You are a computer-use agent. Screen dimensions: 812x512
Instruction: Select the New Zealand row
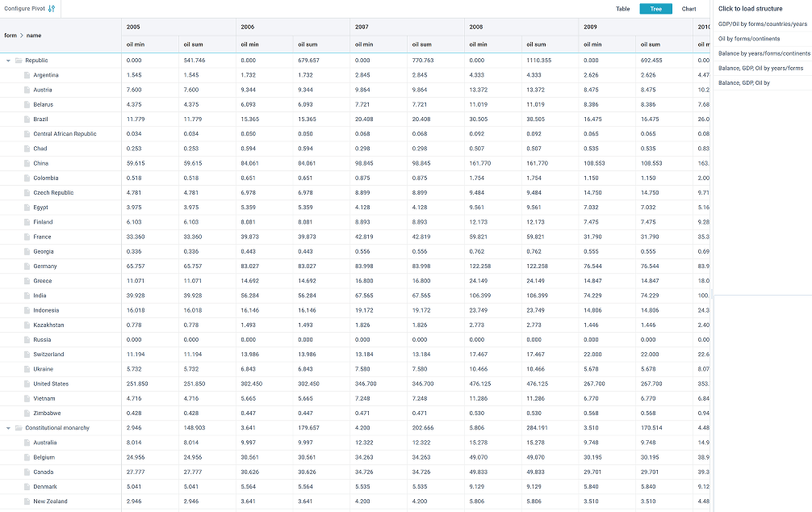point(354,502)
